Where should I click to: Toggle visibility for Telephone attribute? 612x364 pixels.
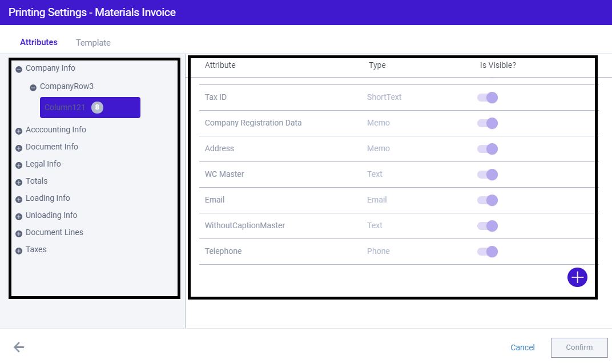click(x=488, y=252)
